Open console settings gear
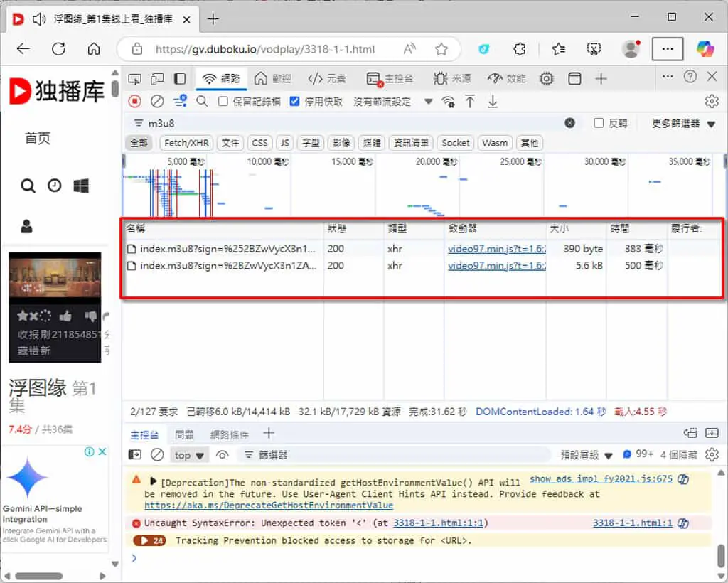Viewport: 728px width, 583px height. [x=712, y=454]
